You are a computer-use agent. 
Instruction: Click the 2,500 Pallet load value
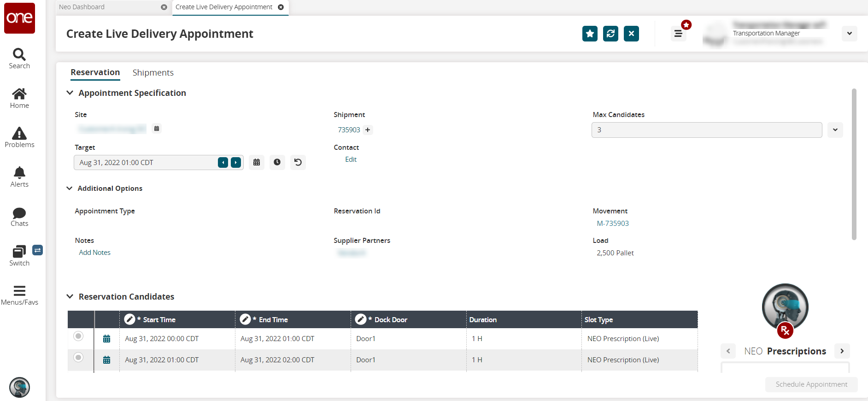tap(615, 253)
